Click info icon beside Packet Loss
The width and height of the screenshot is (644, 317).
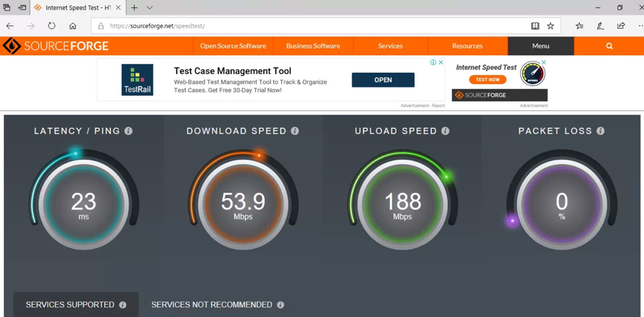point(600,131)
